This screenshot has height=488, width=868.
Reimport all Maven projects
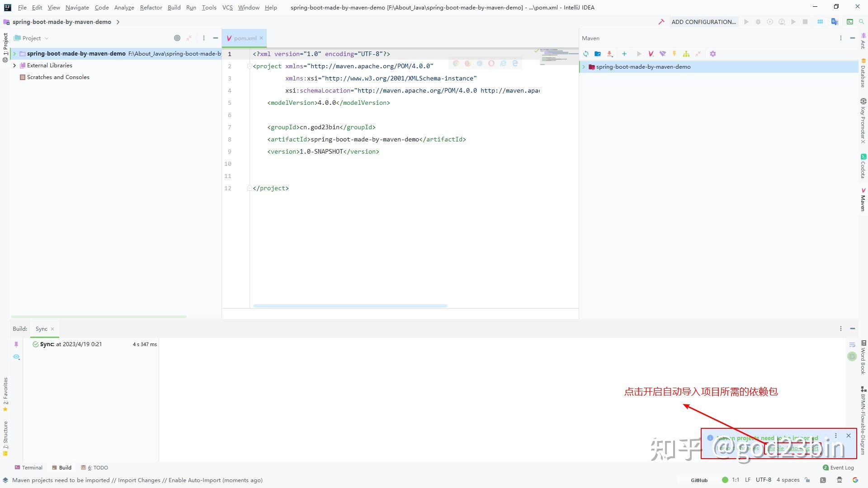[586, 54]
